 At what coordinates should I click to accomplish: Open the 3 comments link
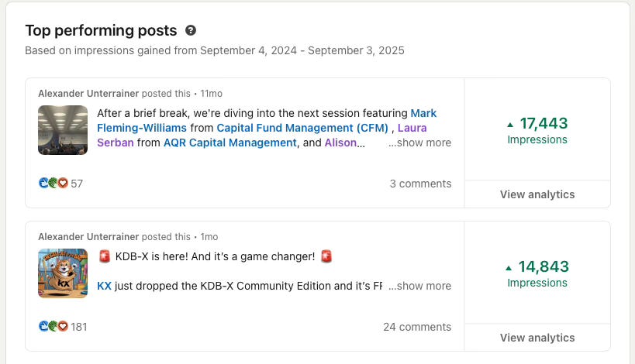[420, 184]
